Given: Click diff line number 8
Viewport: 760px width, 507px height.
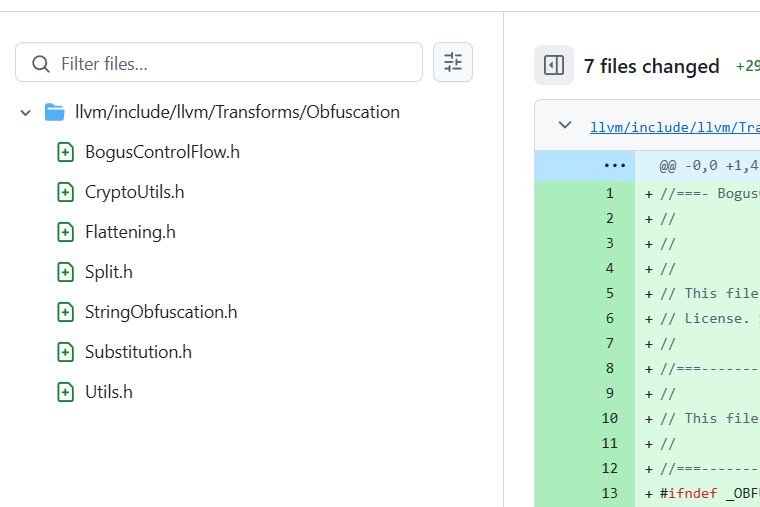Looking at the screenshot, I should click(x=610, y=368).
